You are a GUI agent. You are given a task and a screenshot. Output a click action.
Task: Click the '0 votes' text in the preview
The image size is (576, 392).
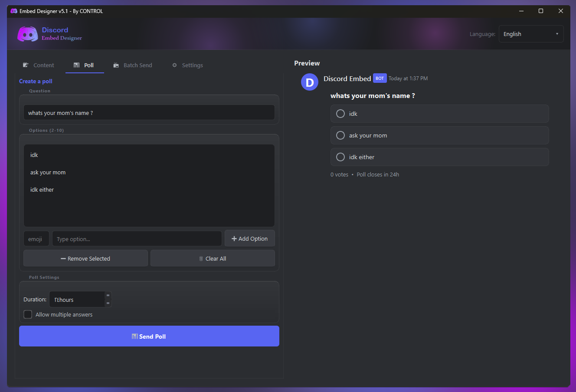click(x=340, y=174)
